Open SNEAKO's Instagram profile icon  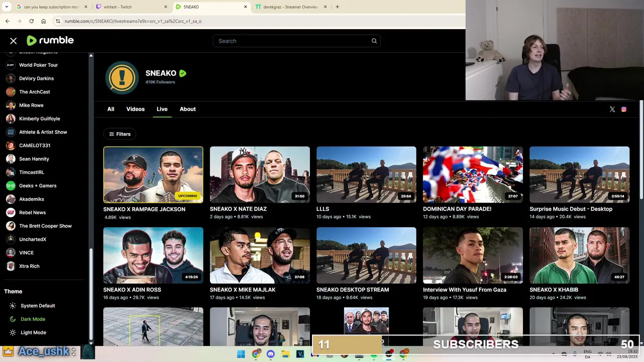pos(624,109)
